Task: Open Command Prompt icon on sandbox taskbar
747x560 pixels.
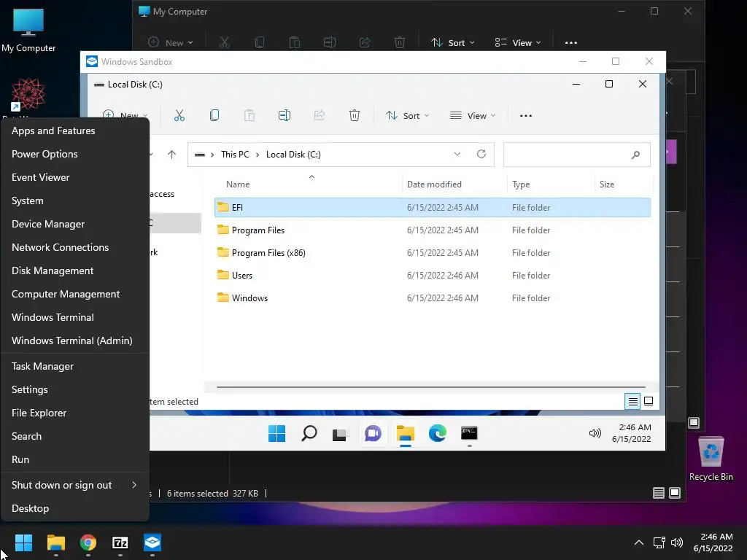Action: tap(469, 433)
